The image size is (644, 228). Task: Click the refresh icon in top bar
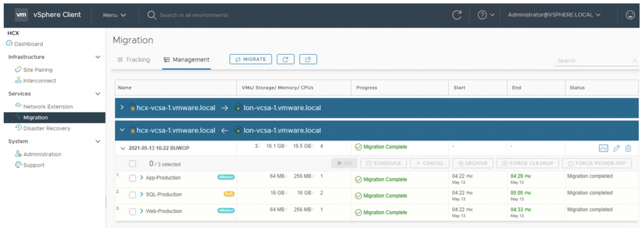pos(457,15)
